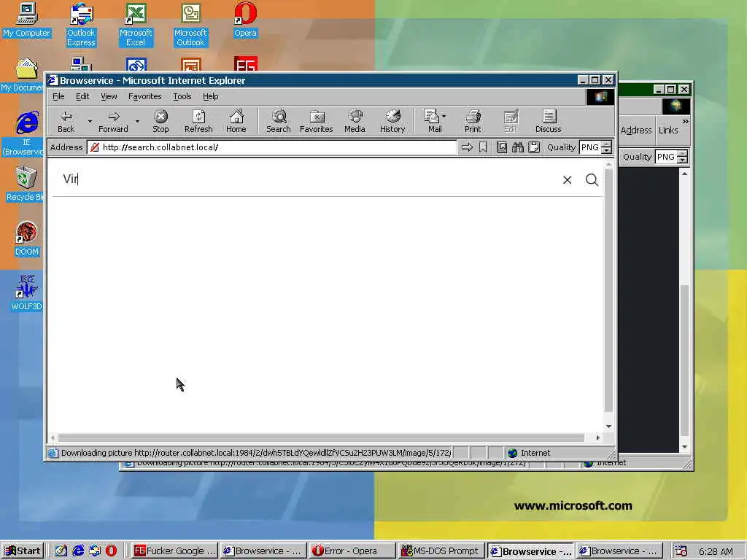Image resolution: width=747 pixels, height=560 pixels.
Task: Click the clipboard icon near Quality
Action: click(534, 147)
